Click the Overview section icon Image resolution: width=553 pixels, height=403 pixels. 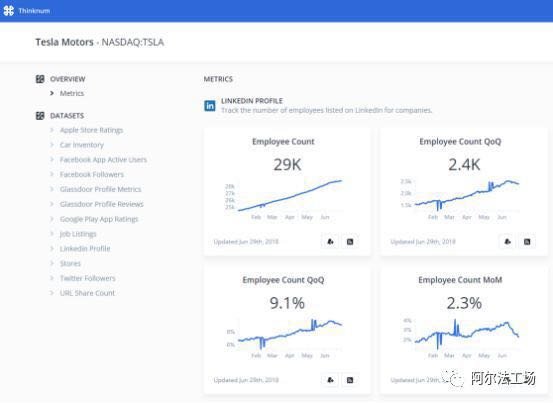tap(40, 79)
